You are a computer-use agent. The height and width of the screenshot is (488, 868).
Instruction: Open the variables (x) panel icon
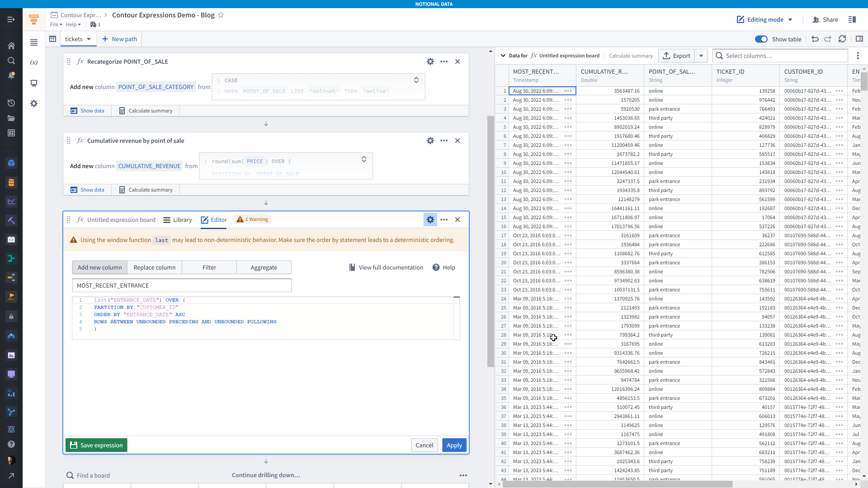click(34, 62)
